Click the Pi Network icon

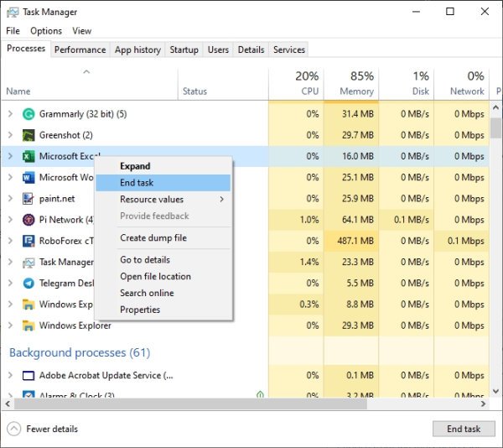(x=28, y=220)
